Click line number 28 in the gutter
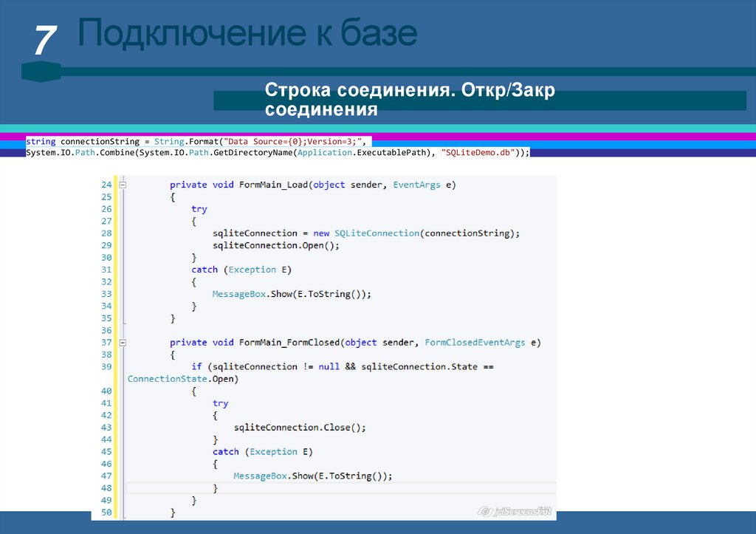756x534 pixels. coord(106,233)
